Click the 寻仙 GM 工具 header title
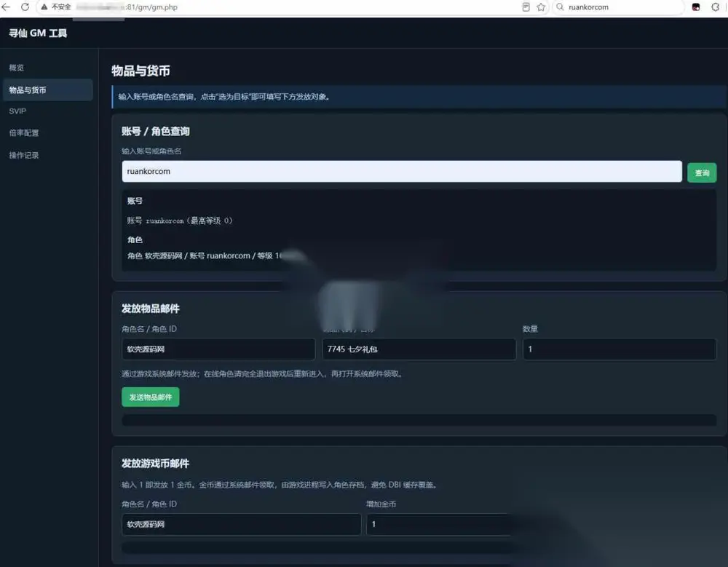 pos(38,33)
